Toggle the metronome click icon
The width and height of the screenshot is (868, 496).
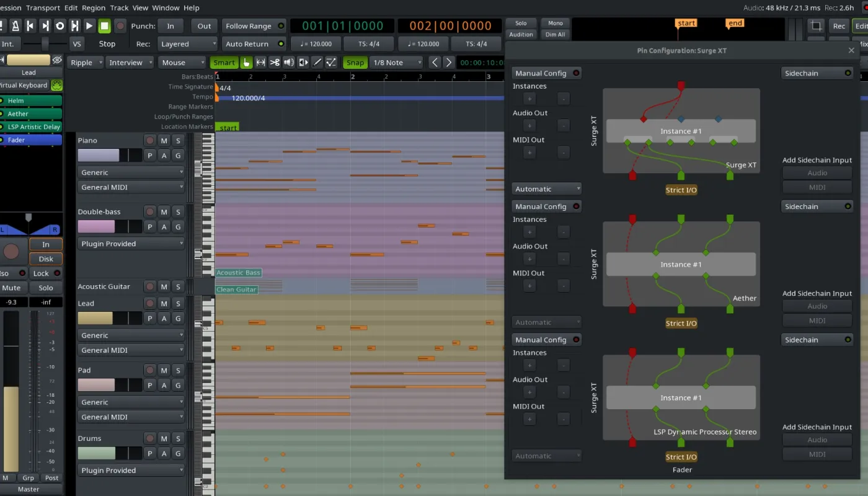[x=15, y=25]
